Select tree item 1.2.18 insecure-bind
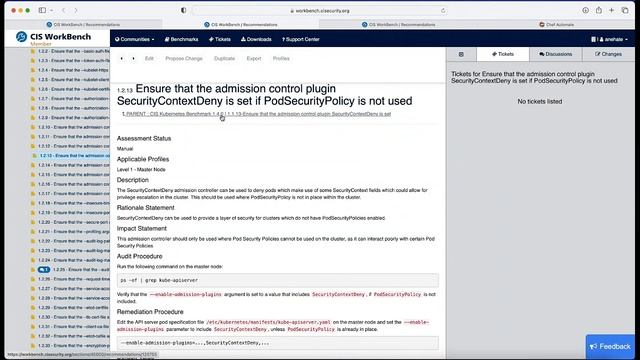The width and height of the screenshot is (640, 360). 74,203
